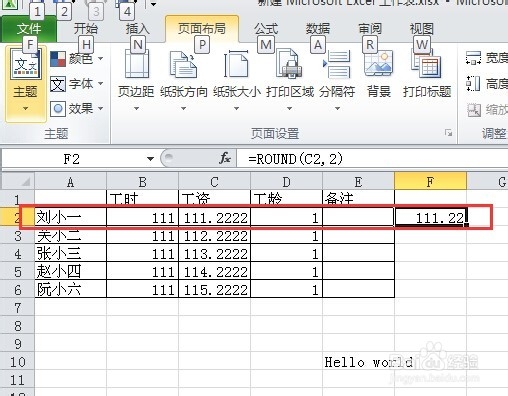
Task: Click the 打印标题 print titles icon
Action: coord(426,64)
